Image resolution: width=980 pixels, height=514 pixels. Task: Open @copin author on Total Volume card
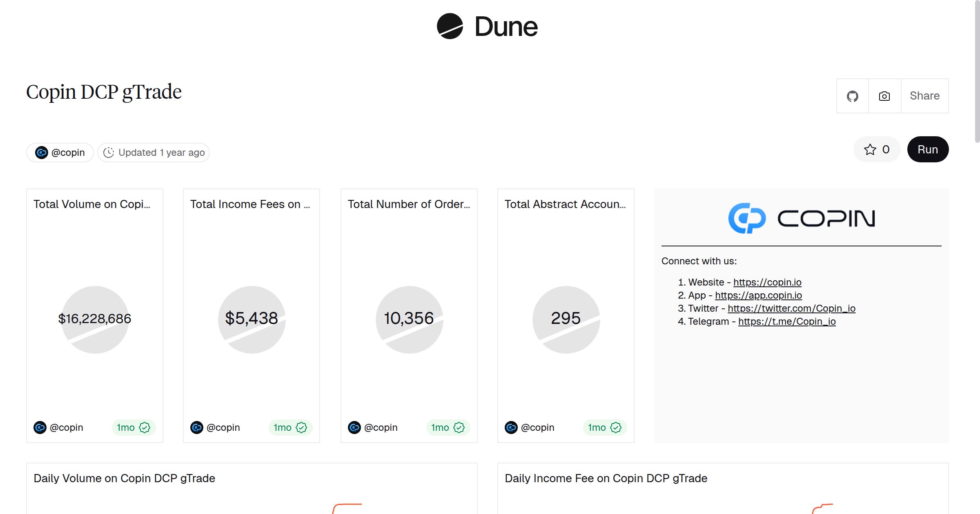pyautogui.click(x=58, y=428)
